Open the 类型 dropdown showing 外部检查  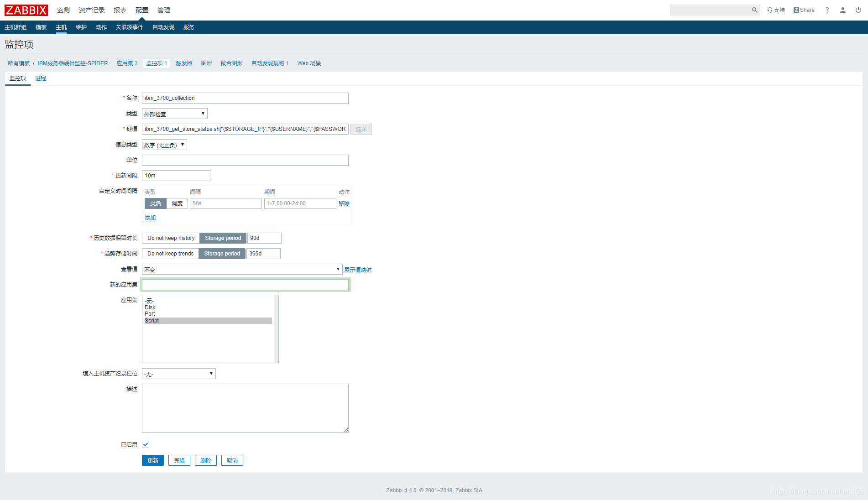174,114
